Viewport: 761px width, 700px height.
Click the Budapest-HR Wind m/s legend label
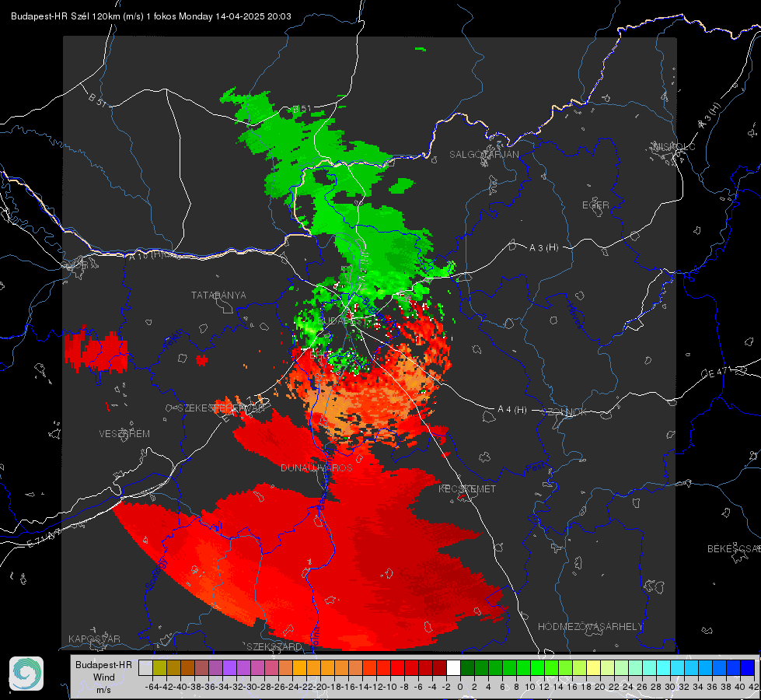coord(104,677)
